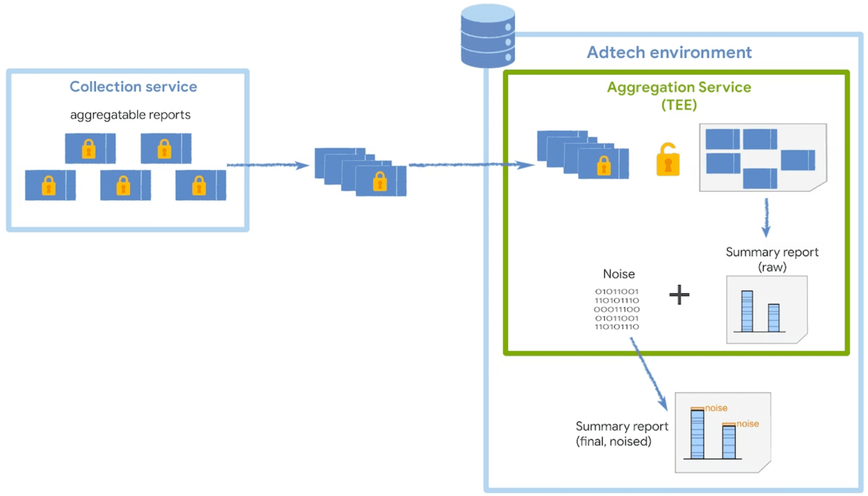Click the database storage icon at top center
This screenshot has height=496, width=868.
tap(488, 33)
